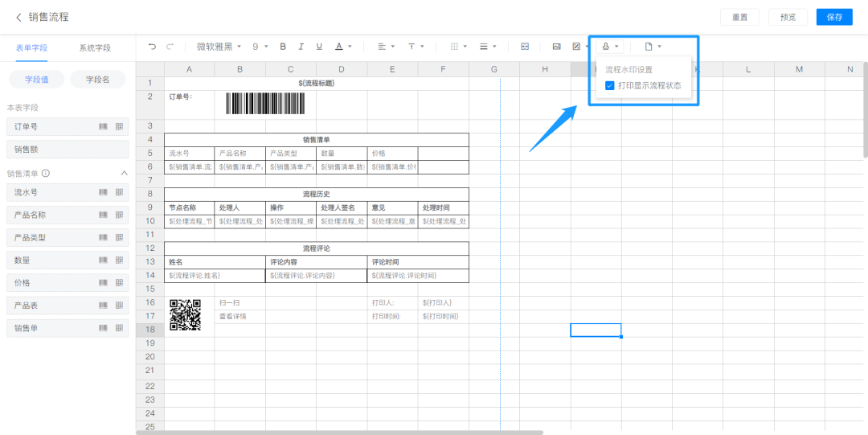Image resolution: width=868 pixels, height=435 pixels.
Task: Click the 流程历史 header cell
Action: 317,194
